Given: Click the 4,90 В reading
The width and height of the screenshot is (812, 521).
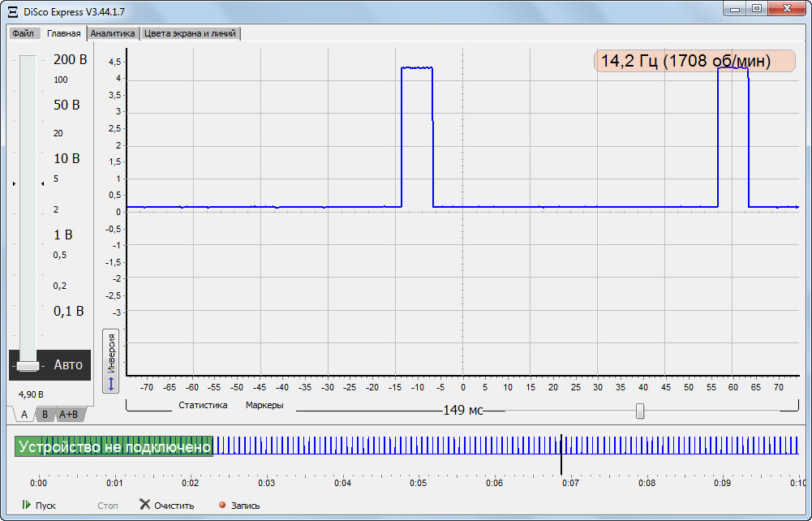Looking at the screenshot, I should [31, 394].
